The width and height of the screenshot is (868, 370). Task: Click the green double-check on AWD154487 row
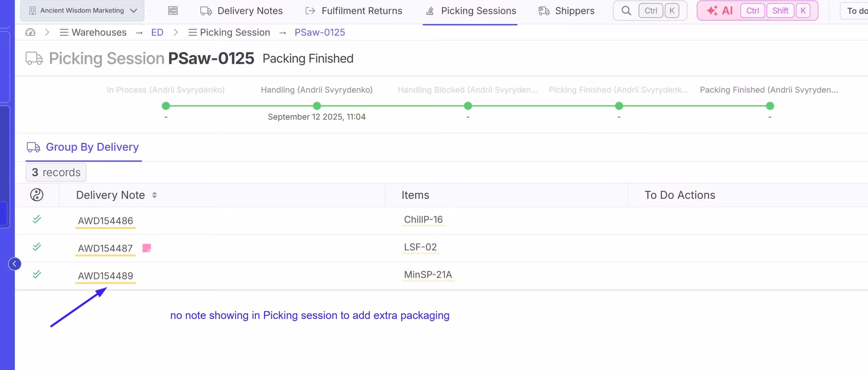pos(37,247)
